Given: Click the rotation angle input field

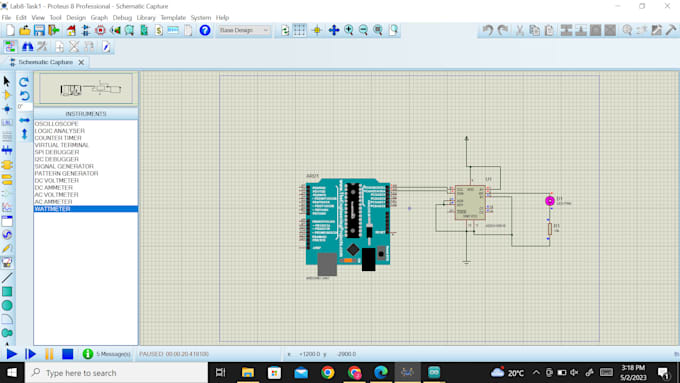Looking at the screenshot, I should click(24, 107).
